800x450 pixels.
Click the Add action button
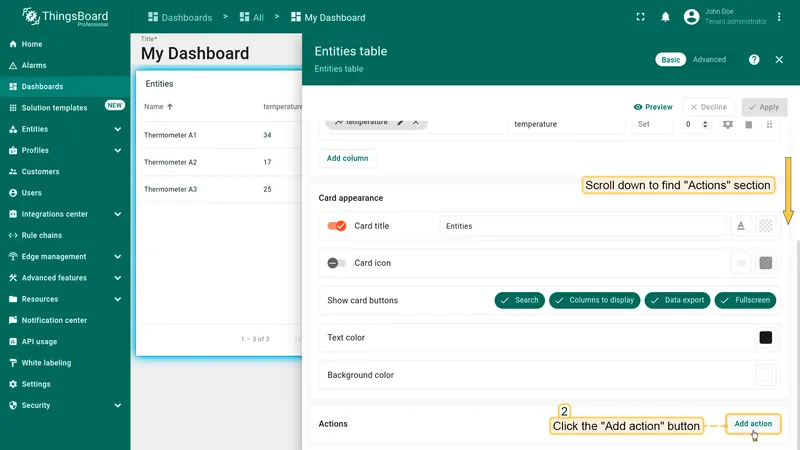pos(753,424)
